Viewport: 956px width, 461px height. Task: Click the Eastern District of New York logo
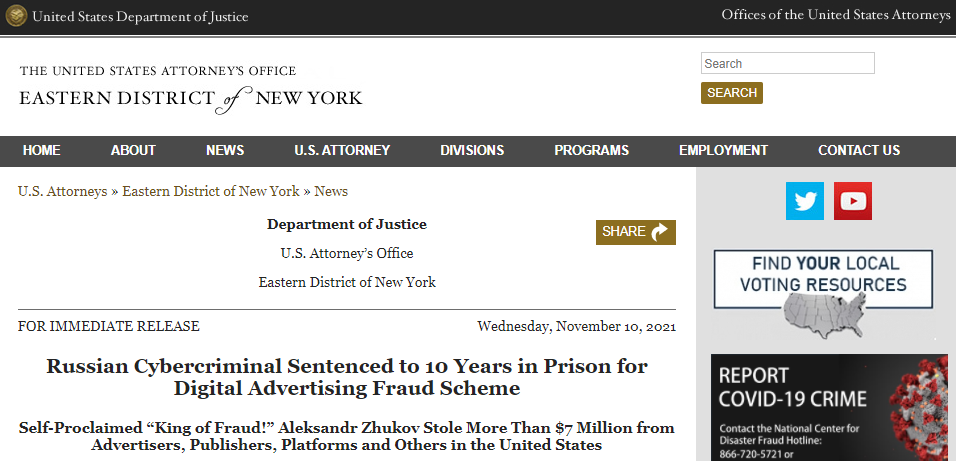click(191, 87)
